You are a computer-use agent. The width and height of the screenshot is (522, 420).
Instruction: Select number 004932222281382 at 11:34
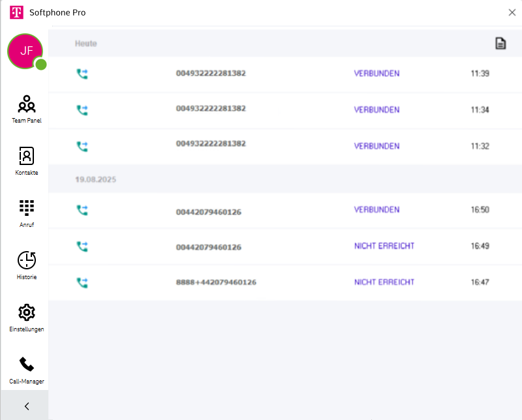[211, 109]
